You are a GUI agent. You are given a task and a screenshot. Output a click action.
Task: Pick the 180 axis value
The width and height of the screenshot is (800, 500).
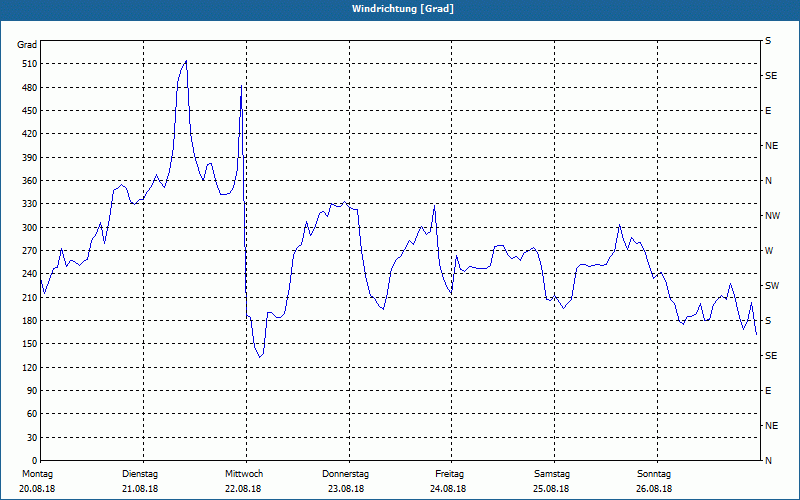click(30, 321)
